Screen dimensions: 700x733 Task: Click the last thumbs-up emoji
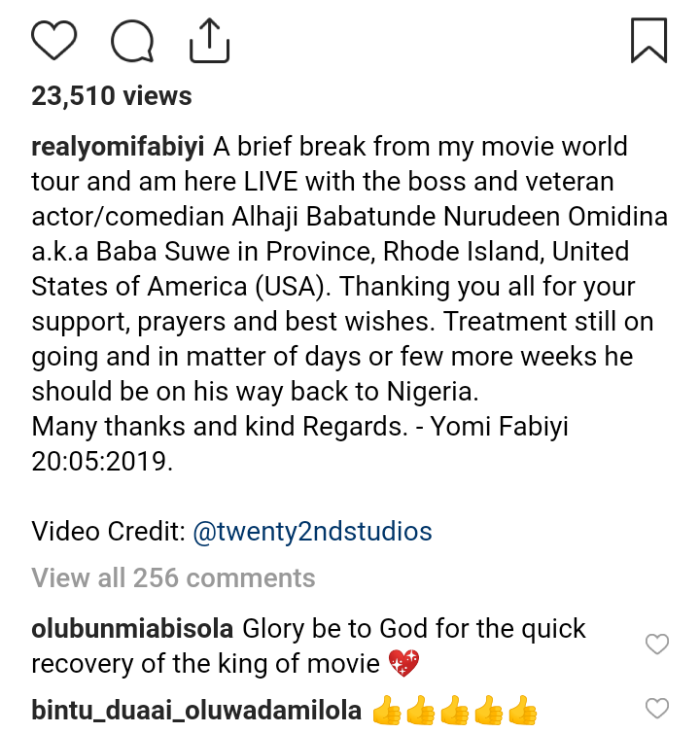pyautogui.click(x=523, y=711)
